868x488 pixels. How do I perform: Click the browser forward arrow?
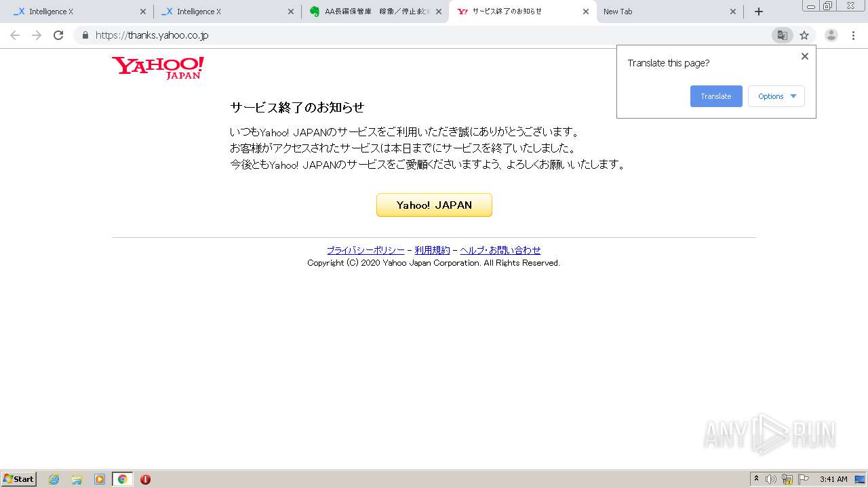[x=37, y=35]
